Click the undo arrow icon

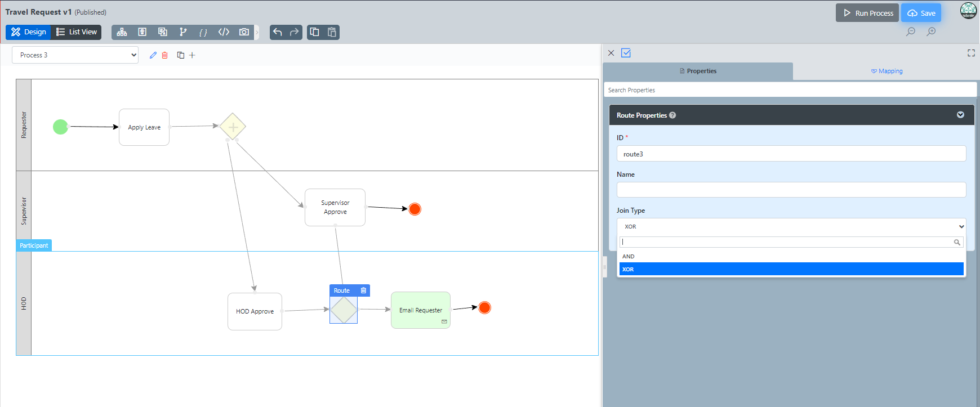tap(278, 32)
